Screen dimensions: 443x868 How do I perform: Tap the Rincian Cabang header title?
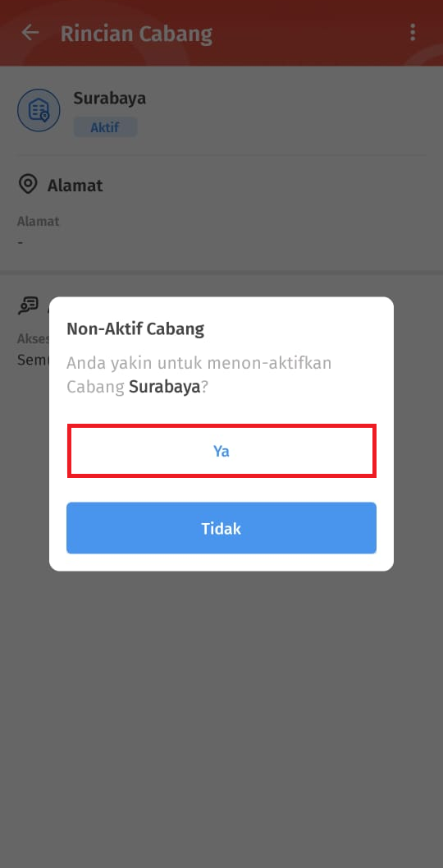[x=137, y=34]
